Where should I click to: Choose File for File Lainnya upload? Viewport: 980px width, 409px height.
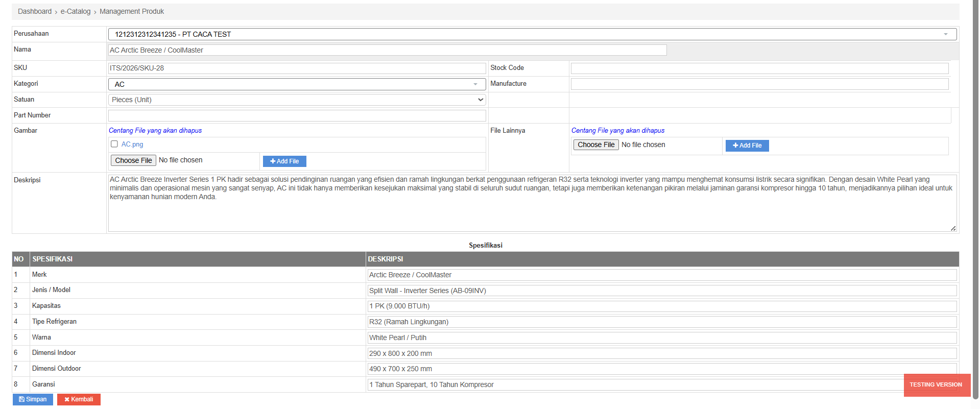pos(596,145)
